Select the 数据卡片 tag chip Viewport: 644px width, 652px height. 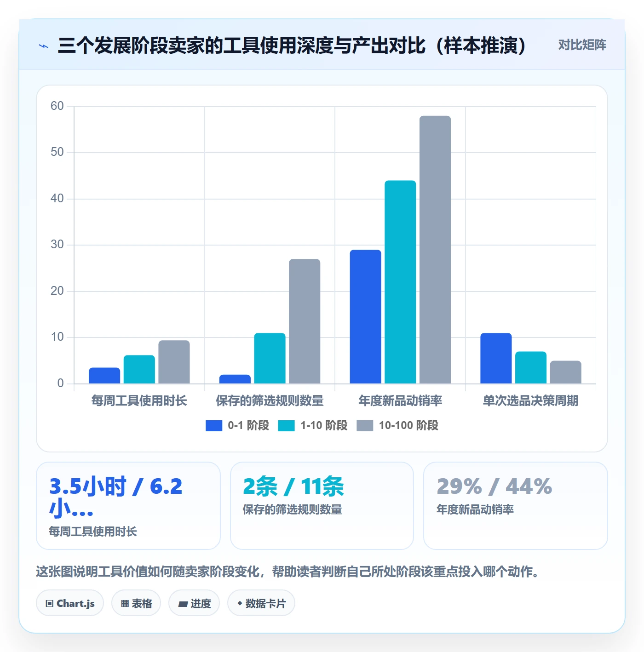(261, 603)
